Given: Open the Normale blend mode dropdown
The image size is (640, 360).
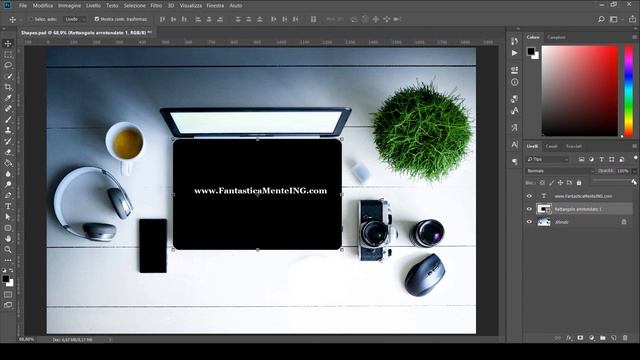Looking at the screenshot, I should click(x=560, y=171).
